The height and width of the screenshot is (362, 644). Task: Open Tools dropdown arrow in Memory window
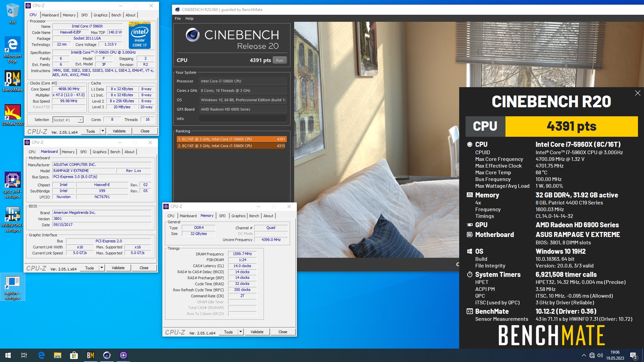[240, 332]
